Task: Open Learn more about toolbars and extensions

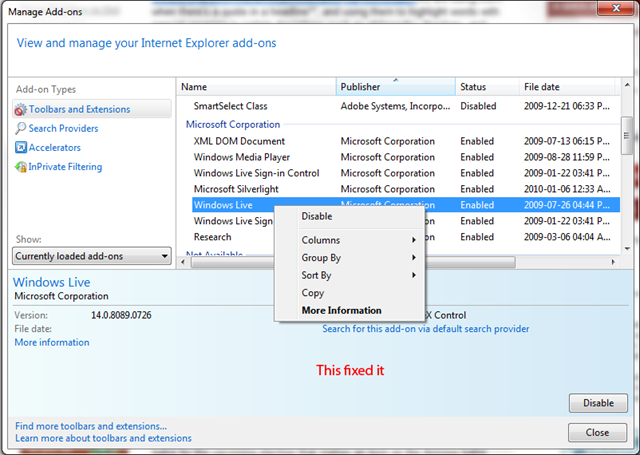Action: (103, 438)
